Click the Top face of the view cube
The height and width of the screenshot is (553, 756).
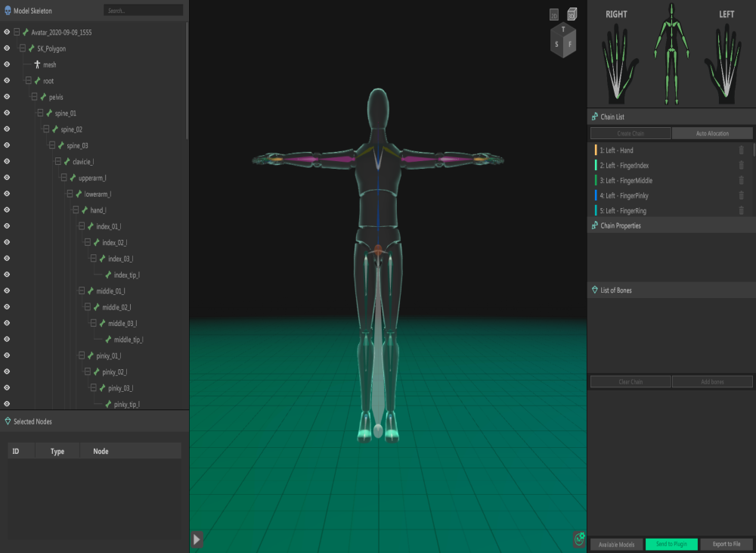point(562,30)
